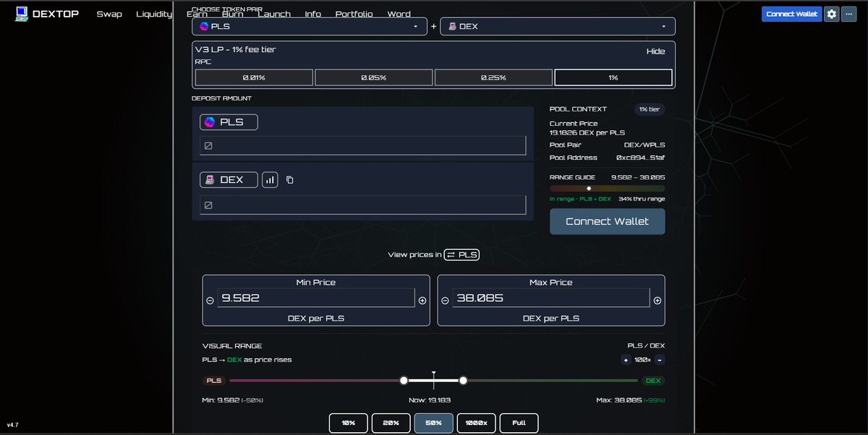Decrease Max Price with minus icon

(446, 300)
